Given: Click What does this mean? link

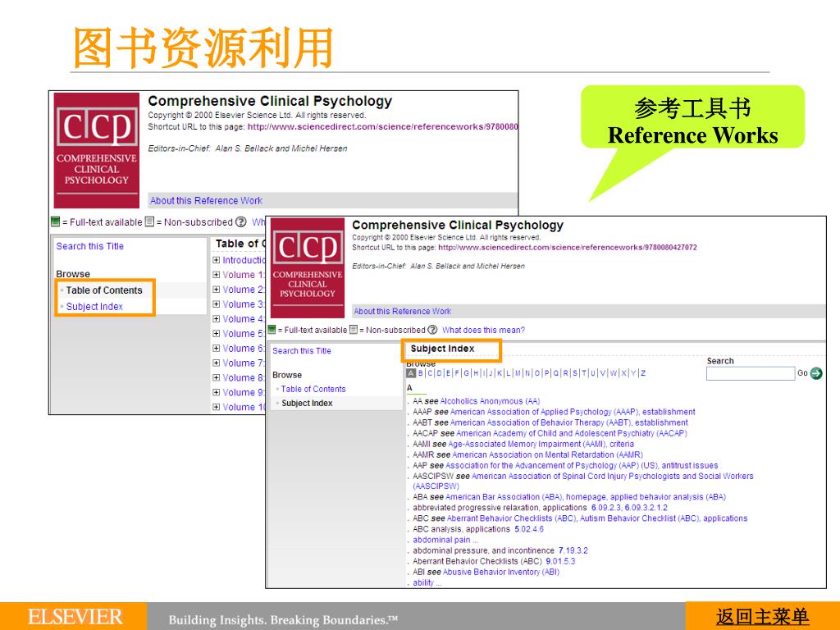Looking at the screenshot, I should (x=483, y=330).
